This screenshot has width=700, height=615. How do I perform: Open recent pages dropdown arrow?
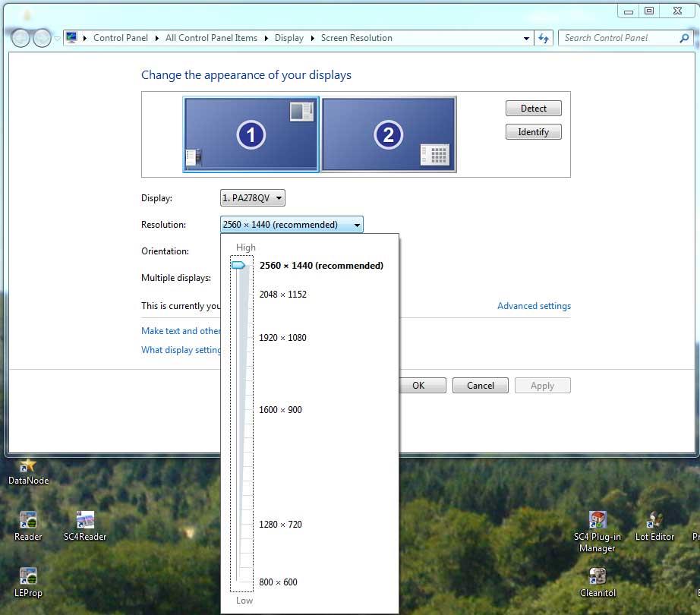(57, 39)
